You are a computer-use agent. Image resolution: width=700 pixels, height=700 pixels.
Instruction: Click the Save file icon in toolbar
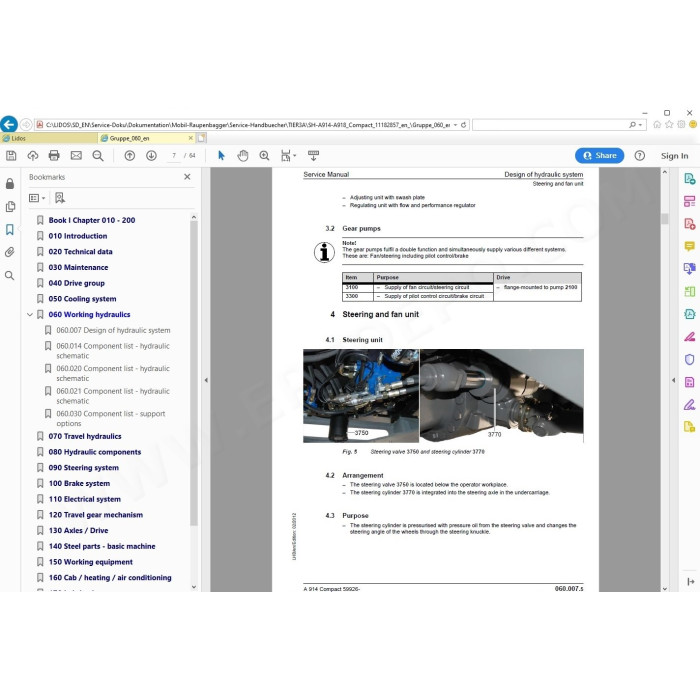pyautogui.click(x=11, y=155)
